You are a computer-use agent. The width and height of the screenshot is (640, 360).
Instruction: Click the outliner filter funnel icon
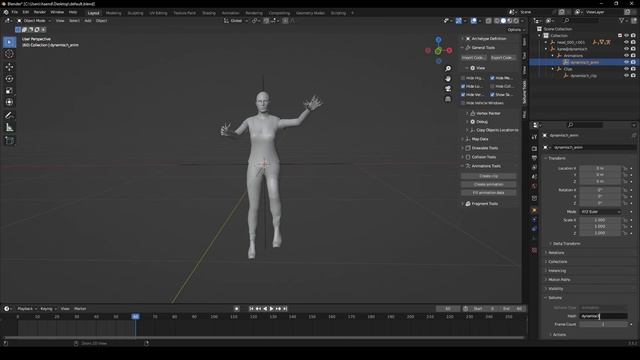622,20
